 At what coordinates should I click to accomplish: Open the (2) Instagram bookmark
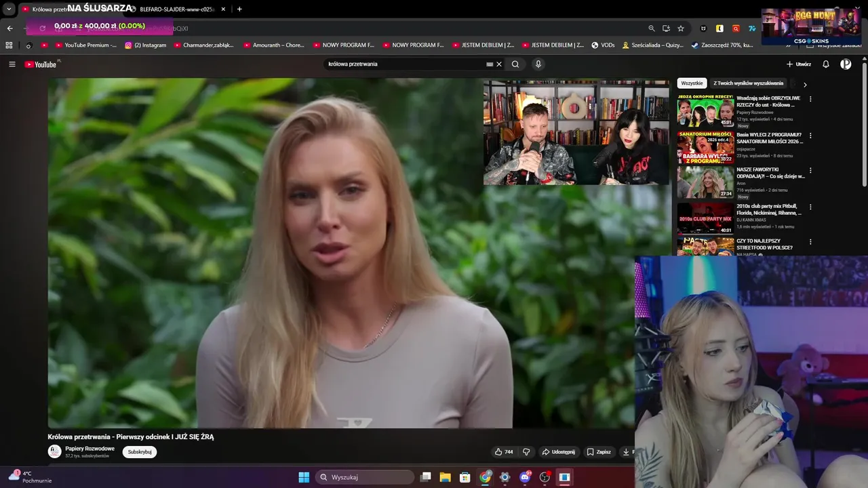click(145, 45)
